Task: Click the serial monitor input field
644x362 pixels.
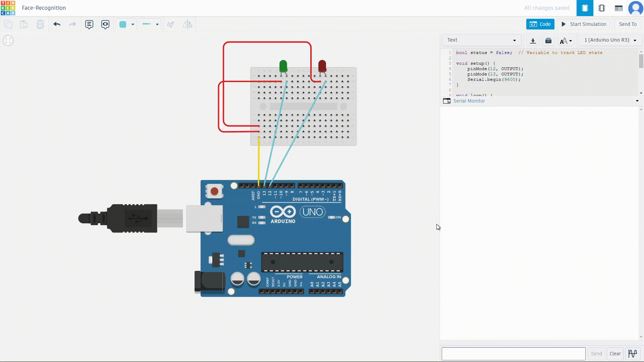Action: click(513, 354)
